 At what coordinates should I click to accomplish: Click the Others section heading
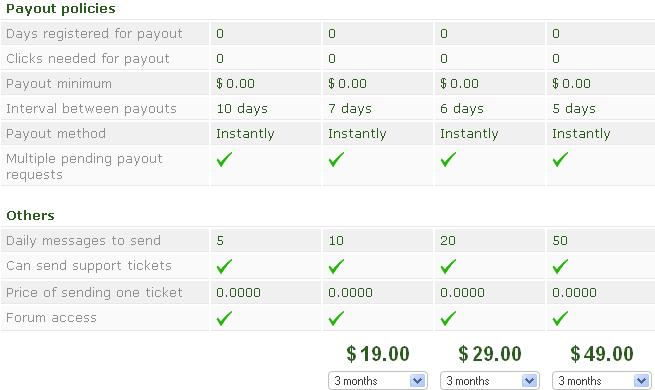30,215
